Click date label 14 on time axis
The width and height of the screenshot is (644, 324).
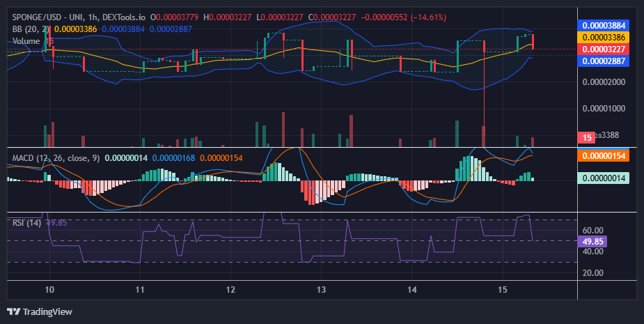coord(412,289)
